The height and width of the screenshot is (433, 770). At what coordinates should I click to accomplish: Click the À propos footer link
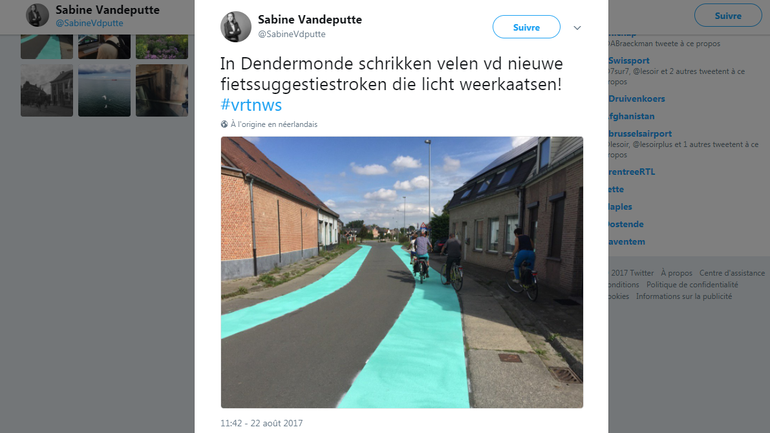point(676,273)
